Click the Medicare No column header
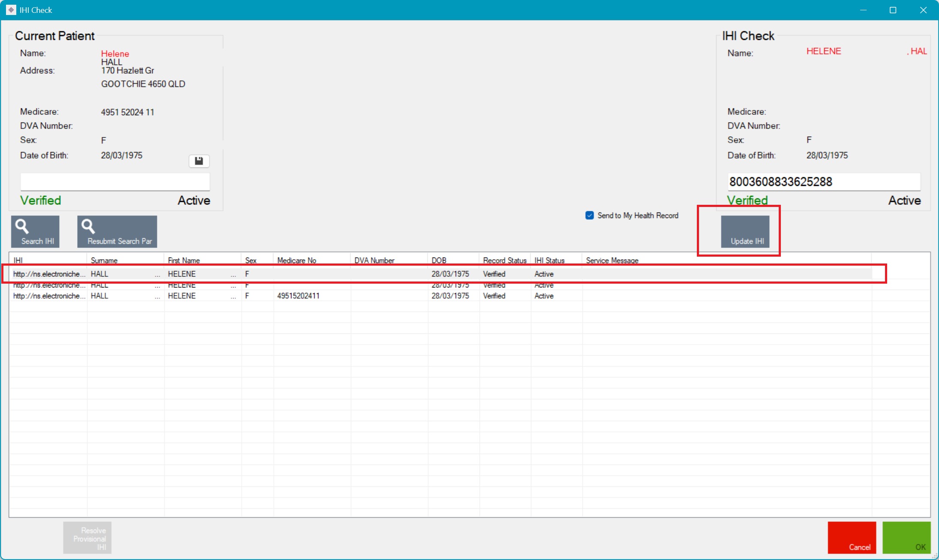Viewport: 939px width, 560px height. click(297, 261)
